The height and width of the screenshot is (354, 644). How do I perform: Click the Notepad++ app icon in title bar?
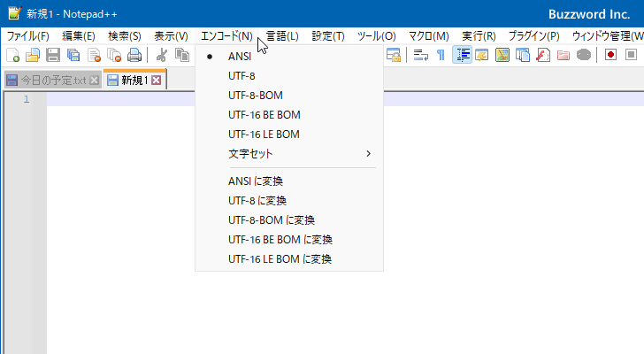pos(14,13)
